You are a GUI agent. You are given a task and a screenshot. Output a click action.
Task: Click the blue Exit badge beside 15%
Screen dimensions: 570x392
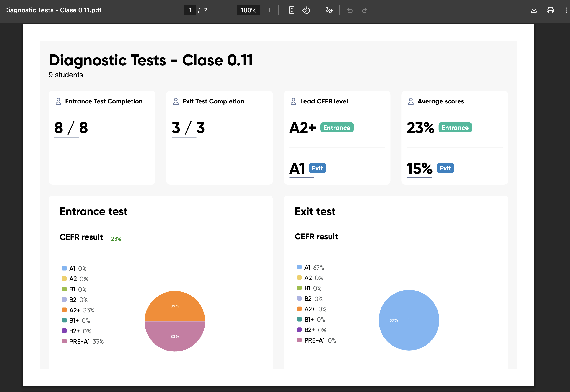(445, 168)
